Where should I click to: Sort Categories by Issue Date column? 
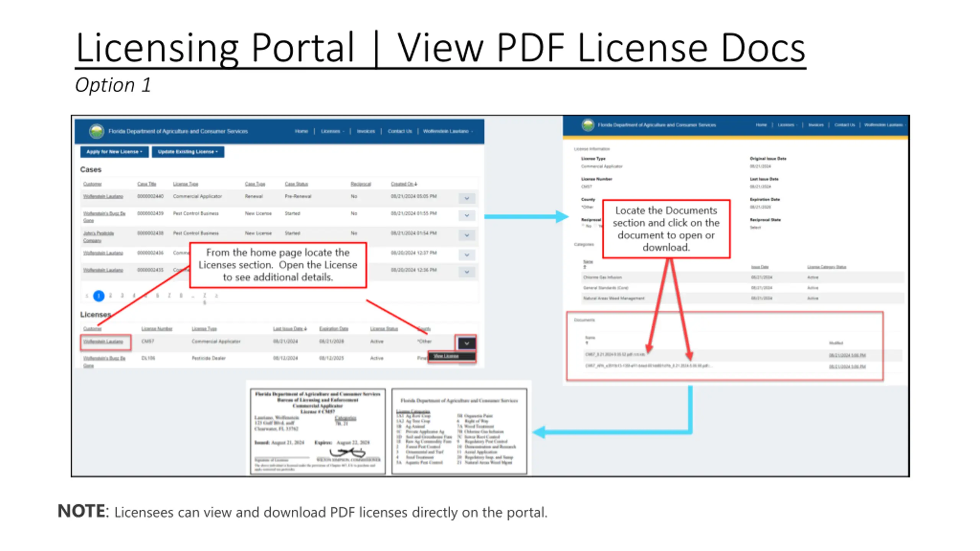[x=759, y=267]
